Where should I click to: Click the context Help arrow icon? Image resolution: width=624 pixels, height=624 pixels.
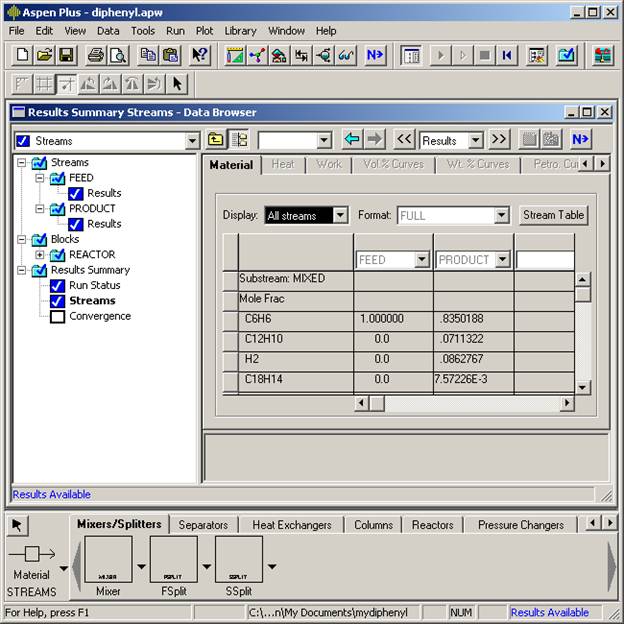pos(200,56)
